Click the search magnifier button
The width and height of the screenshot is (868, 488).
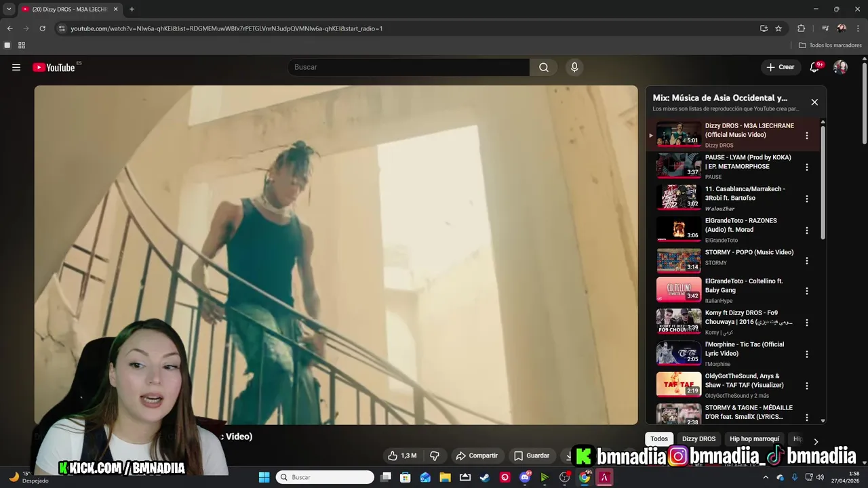coord(543,67)
